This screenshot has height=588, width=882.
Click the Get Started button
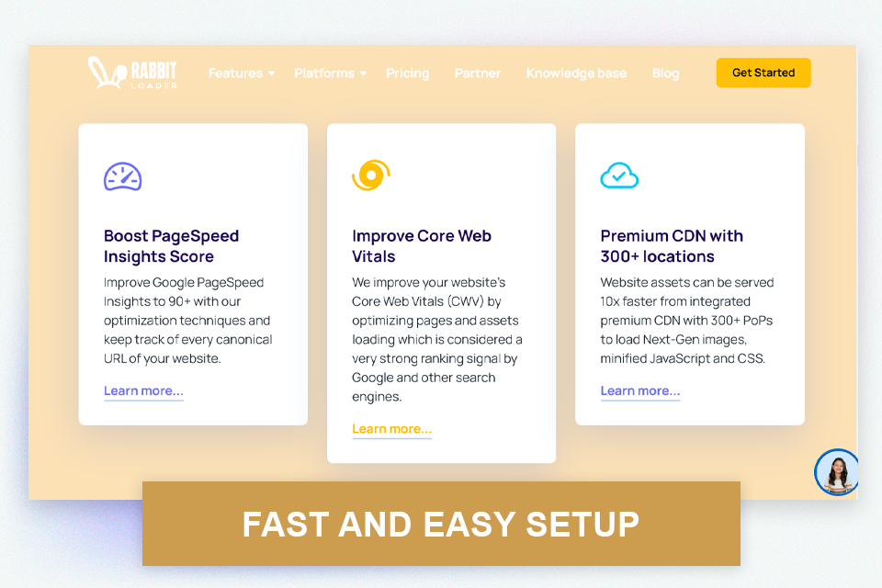(x=763, y=72)
